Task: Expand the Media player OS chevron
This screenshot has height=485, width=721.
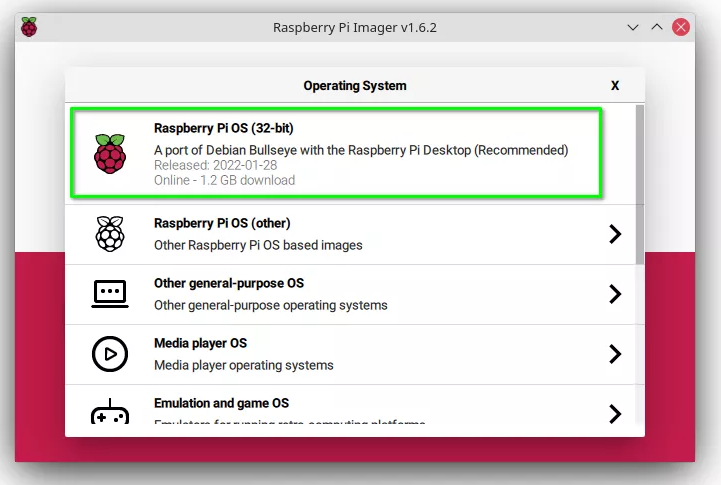Action: click(615, 354)
